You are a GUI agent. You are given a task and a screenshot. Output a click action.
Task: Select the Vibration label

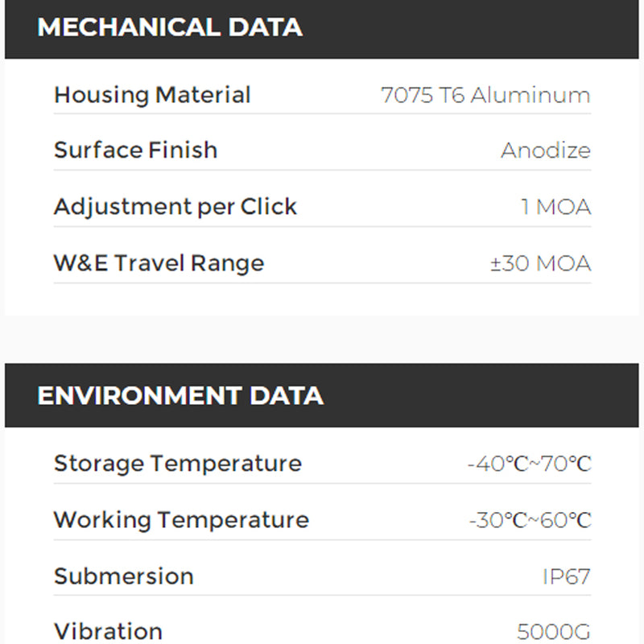[108, 631]
